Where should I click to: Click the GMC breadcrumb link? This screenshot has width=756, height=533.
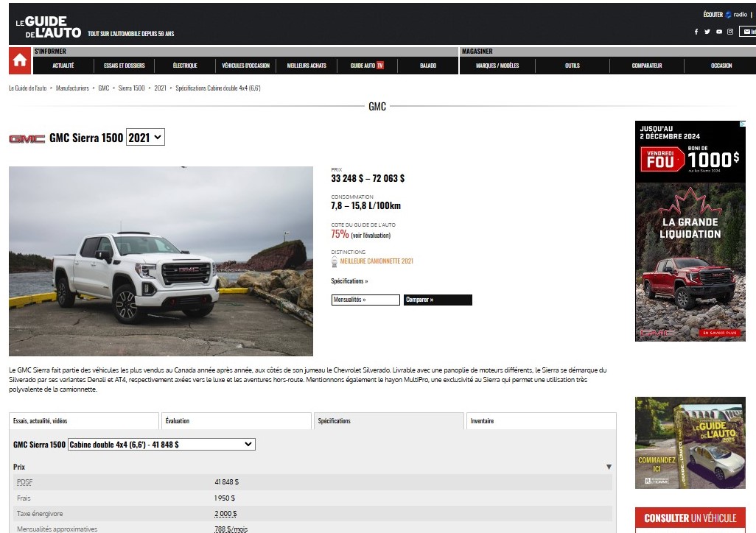click(x=104, y=88)
